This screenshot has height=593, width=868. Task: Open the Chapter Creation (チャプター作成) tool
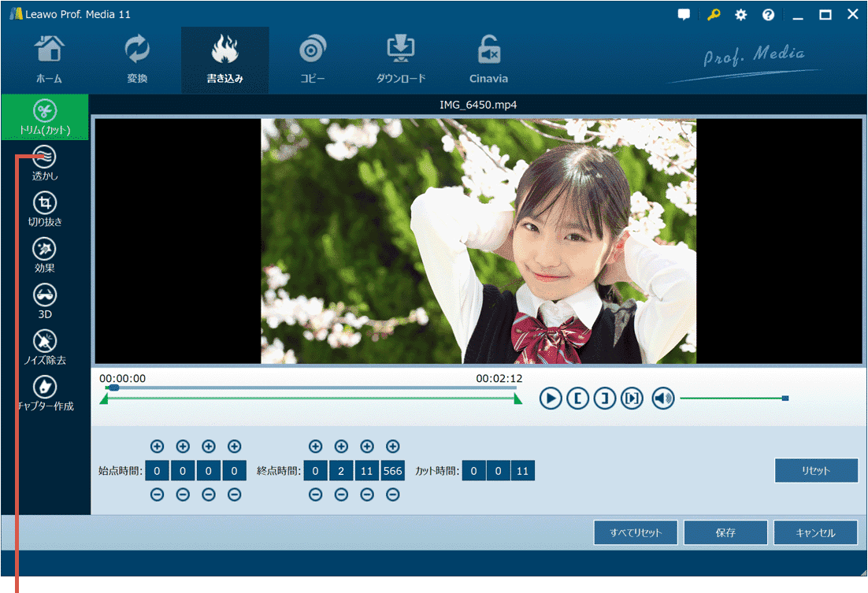point(45,393)
